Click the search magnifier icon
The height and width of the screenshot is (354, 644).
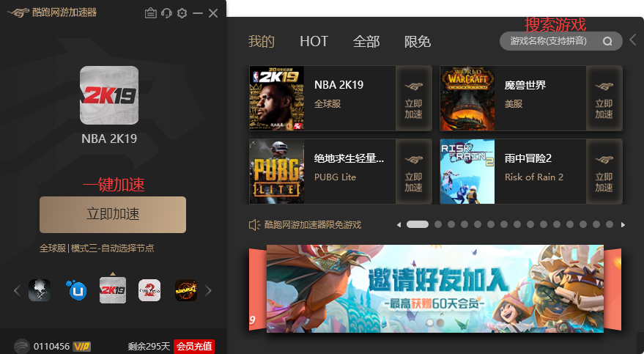(607, 41)
